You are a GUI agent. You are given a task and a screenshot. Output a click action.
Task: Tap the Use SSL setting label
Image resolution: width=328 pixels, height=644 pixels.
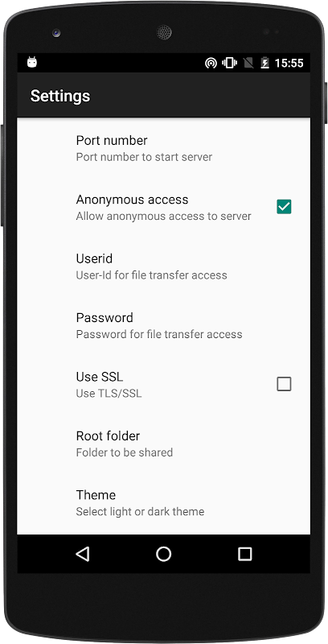[100, 377]
